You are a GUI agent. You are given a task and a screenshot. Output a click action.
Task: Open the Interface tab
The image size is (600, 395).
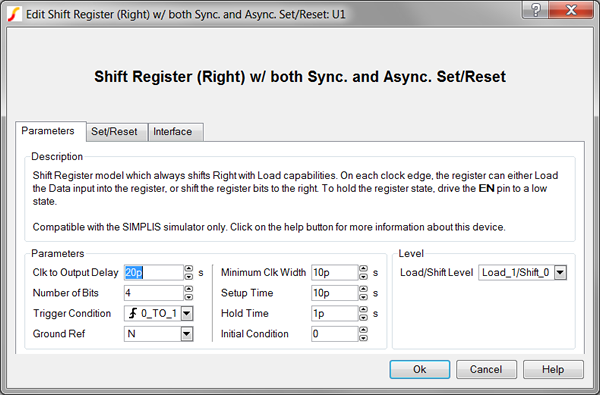[173, 132]
